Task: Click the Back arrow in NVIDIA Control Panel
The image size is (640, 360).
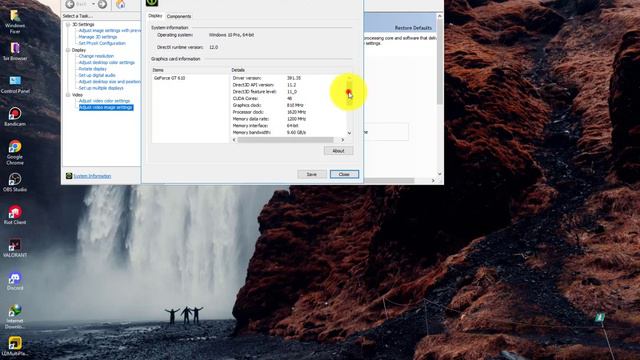Action: [x=70, y=4]
